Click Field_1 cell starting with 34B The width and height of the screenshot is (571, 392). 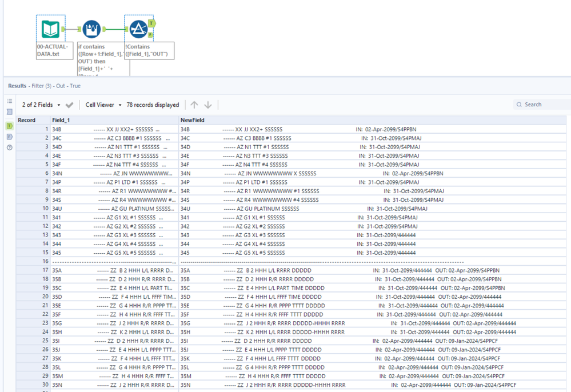click(x=115, y=129)
